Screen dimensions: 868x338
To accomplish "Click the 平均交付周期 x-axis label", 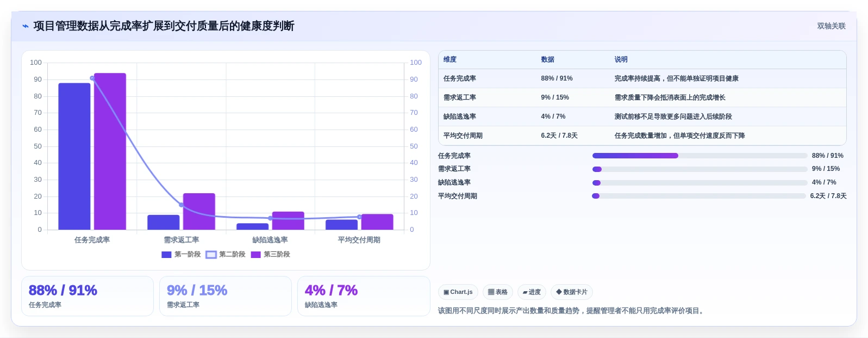I will (359, 240).
